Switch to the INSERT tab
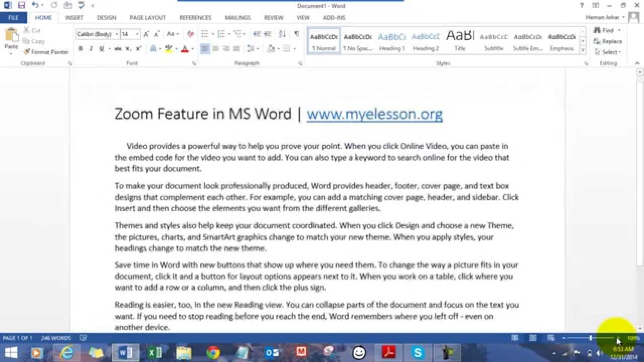 click(74, 18)
